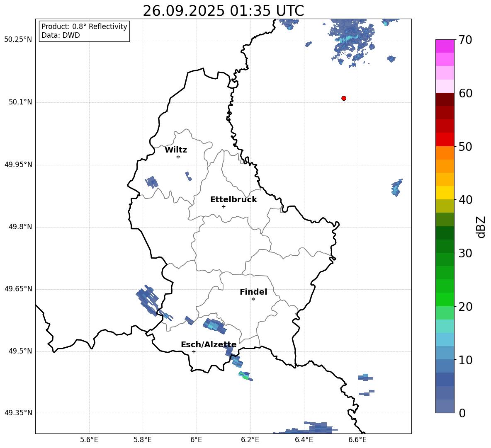Click the 6°E longitude label

tap(196, 440)
